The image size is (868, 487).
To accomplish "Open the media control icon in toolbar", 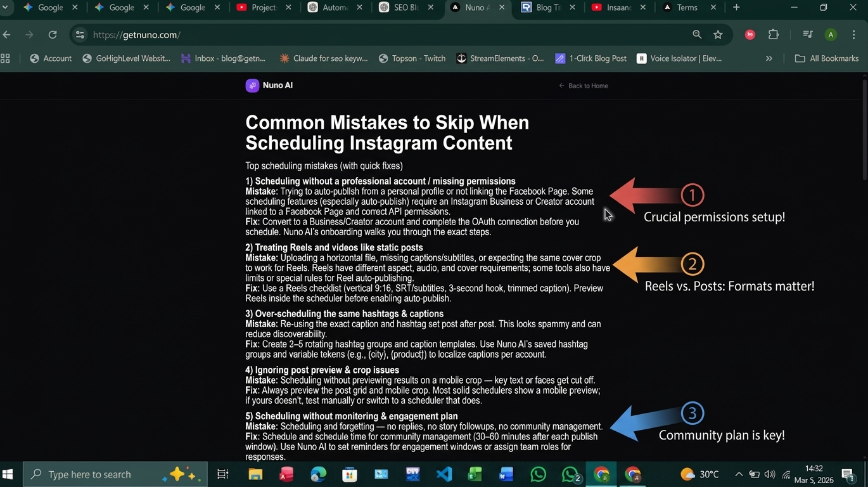I will (807, 35).
